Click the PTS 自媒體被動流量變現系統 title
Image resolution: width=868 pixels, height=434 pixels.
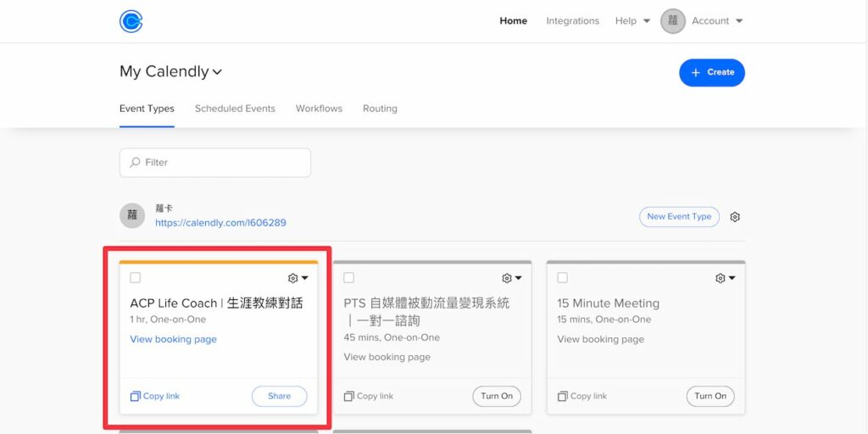click(427, 312)
